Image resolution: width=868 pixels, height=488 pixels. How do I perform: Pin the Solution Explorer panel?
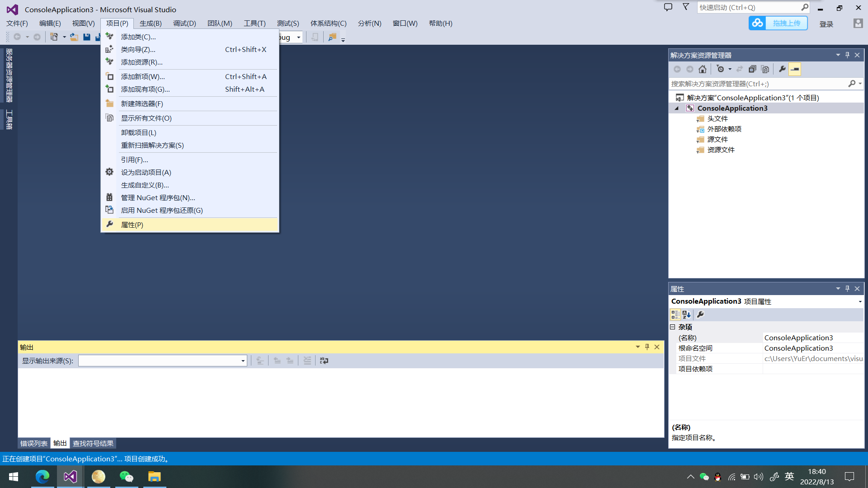pos(848,55)
